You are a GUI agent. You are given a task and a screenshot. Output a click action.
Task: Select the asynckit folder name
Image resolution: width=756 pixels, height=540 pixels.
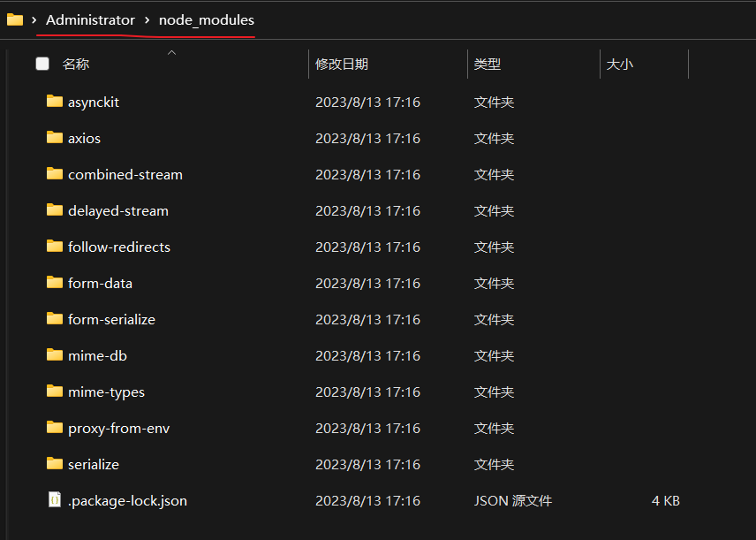pos(94,103)
